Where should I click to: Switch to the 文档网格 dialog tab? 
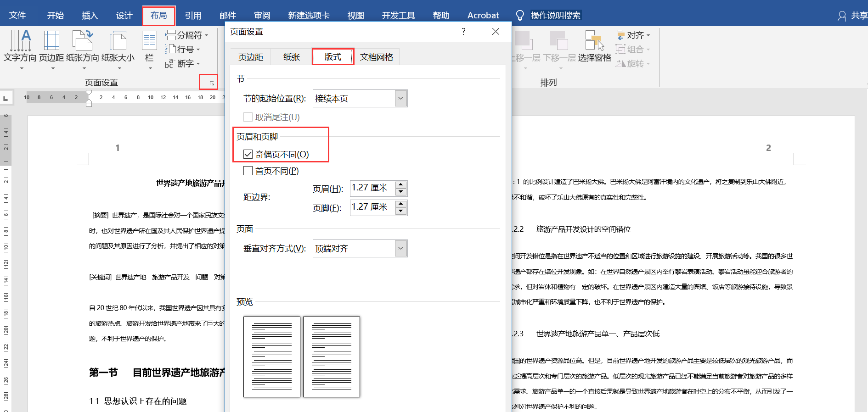pos(377,57)
